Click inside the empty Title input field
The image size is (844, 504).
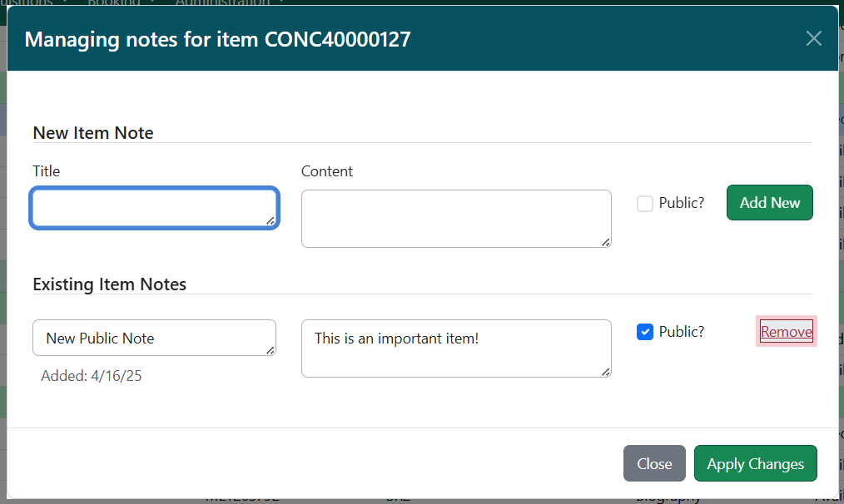pos(154,206)
